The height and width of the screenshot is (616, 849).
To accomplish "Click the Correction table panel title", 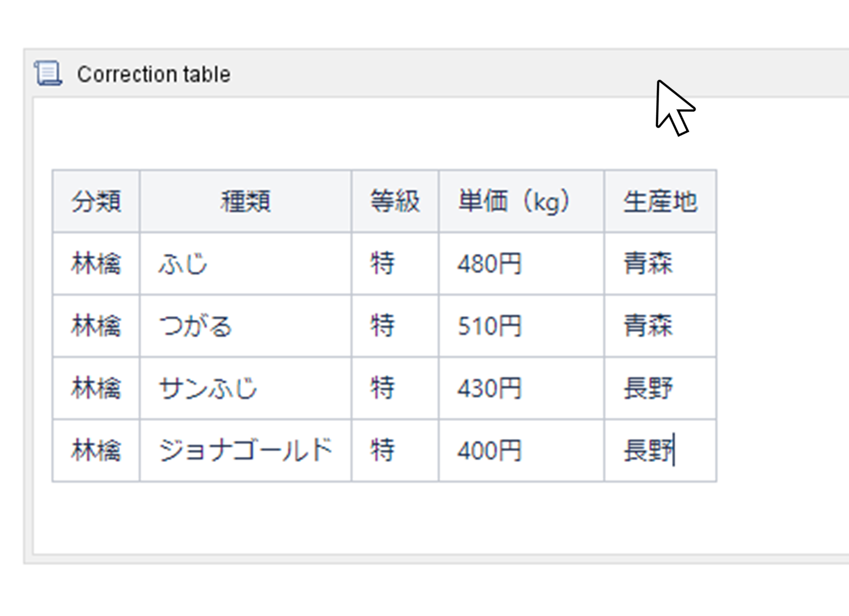I will (154, 75).
